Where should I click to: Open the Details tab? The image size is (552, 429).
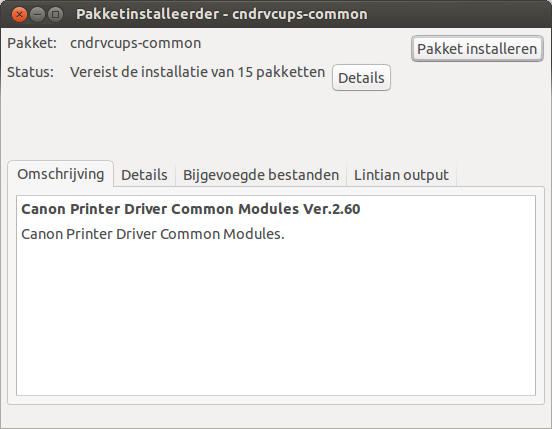(144, 175)
